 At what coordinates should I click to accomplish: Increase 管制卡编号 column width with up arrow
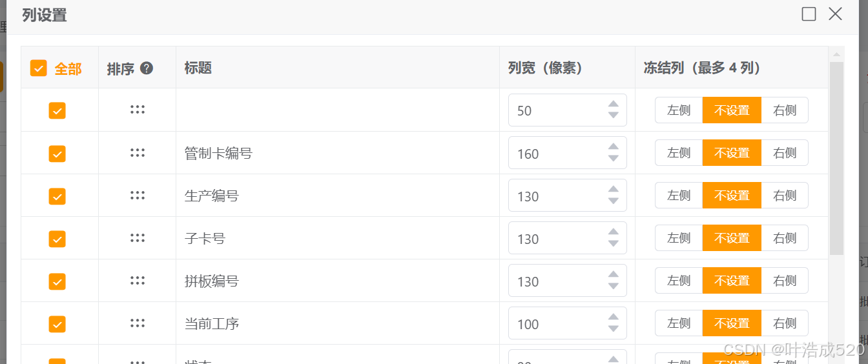coord(614,147)
